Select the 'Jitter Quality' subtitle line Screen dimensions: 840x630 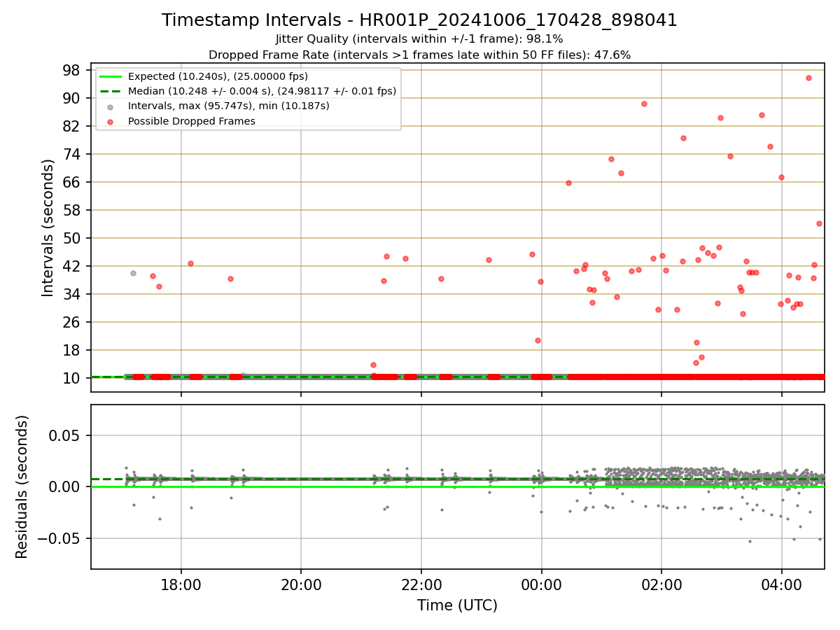click(x=419, y=39)
